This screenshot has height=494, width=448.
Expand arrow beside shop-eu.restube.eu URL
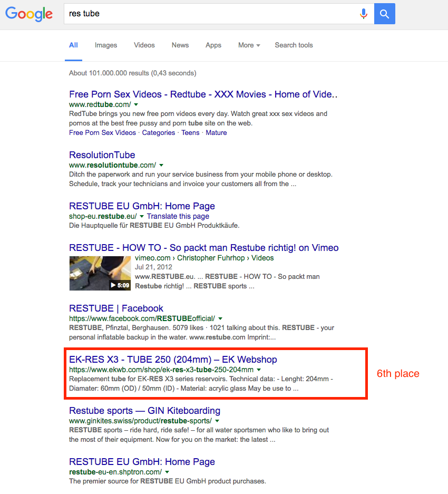coord(142,217)
